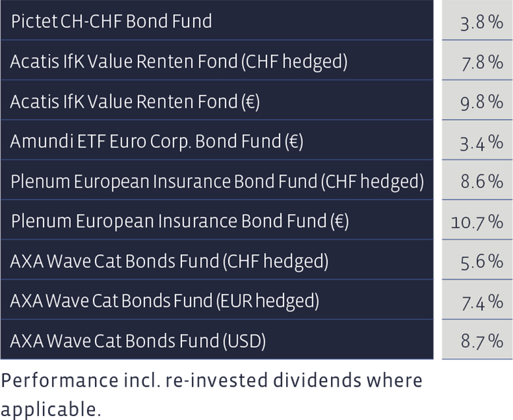Click the 7.4% performance value
513x420 pixels.
click(x=482, y=302)
